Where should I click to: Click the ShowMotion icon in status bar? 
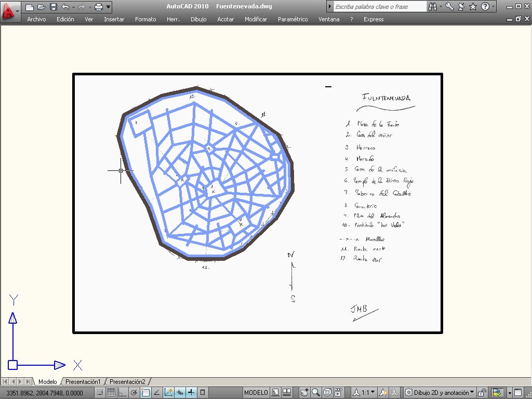click(338, 393)
